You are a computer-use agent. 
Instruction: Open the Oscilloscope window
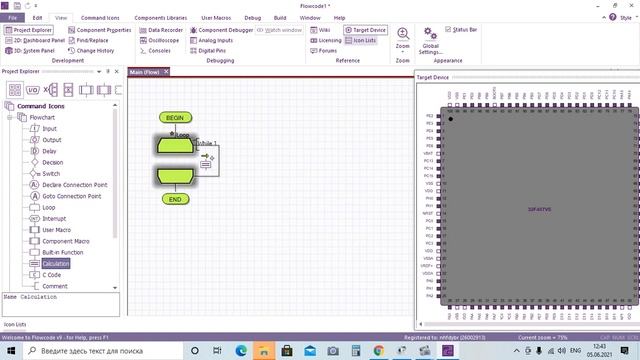tap(159, 40)
